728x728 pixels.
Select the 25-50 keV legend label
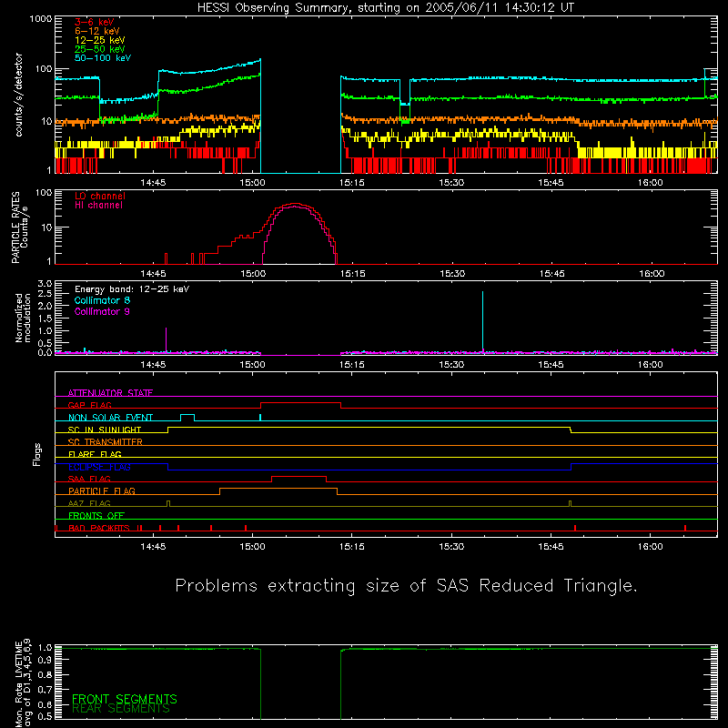point(100,49)
